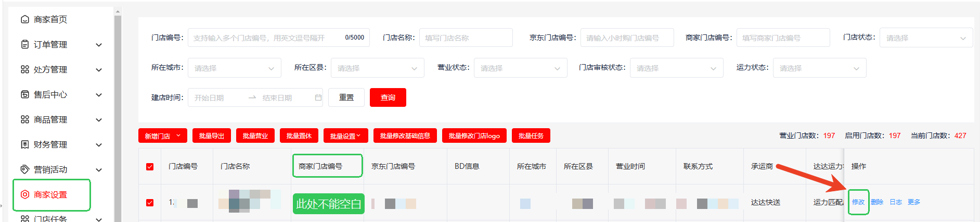Click the 售后中心 sidebar icon
The height and width of the screenshot is (222, 980).
pos(24,94)
